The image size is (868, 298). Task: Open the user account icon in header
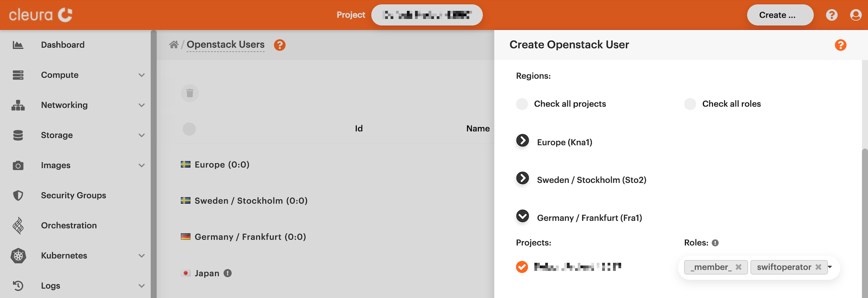pos(855,15)
